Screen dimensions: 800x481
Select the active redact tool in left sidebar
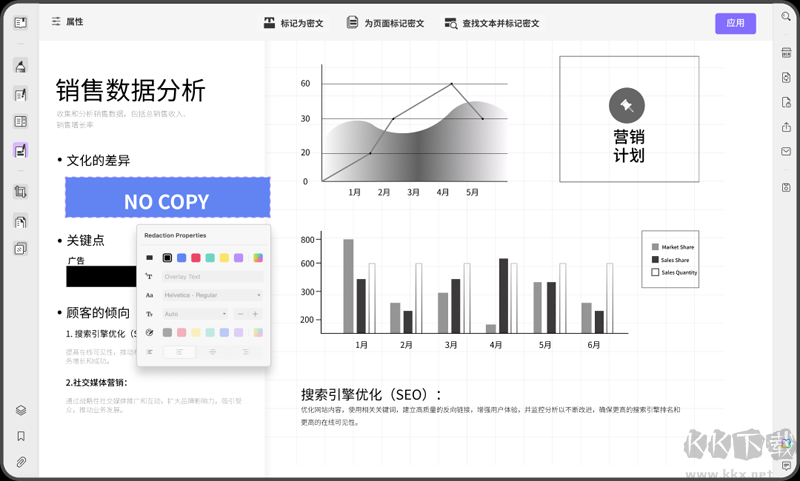[x=20, y=151]
